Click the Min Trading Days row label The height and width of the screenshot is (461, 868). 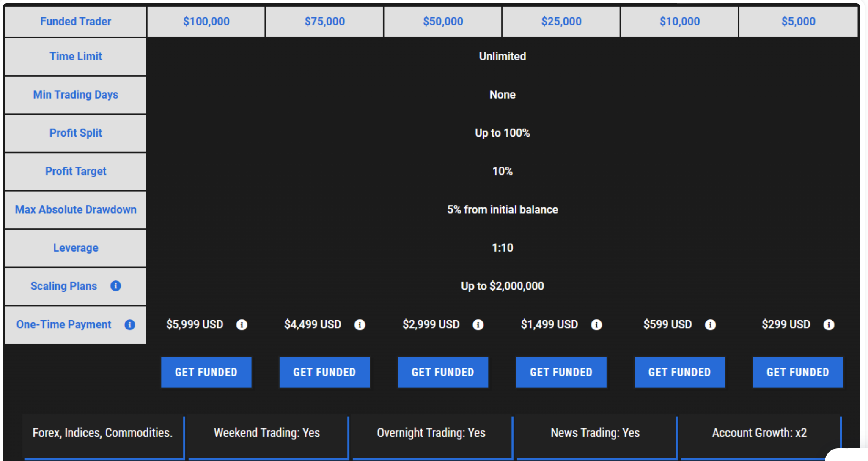(x=76, y=95)
